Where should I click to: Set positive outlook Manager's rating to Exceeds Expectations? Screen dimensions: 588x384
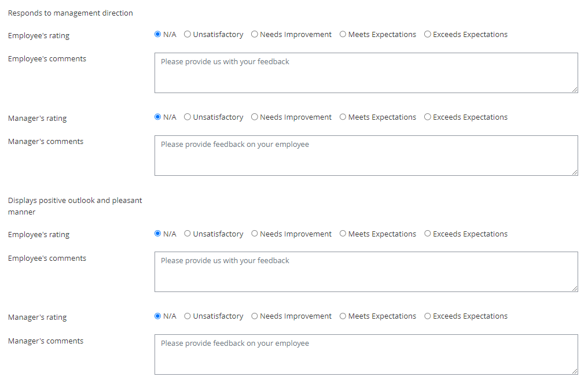pyautogui.click(x=428, y=316)
